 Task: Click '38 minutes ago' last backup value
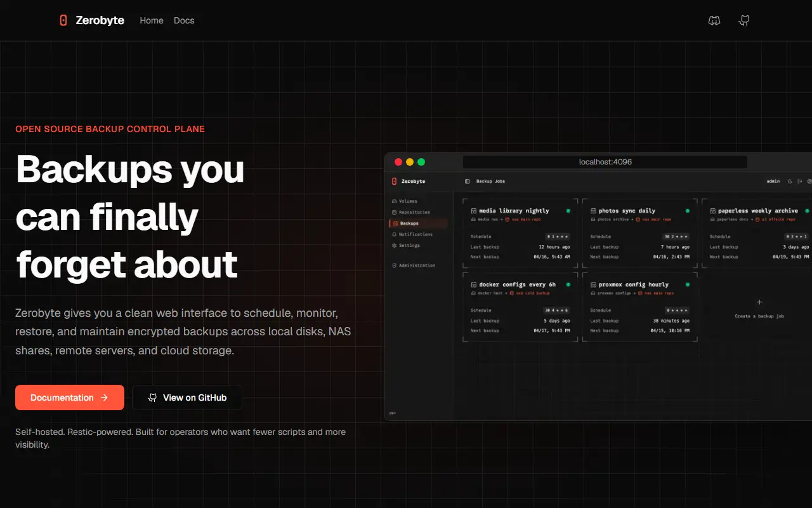point(671,321)
